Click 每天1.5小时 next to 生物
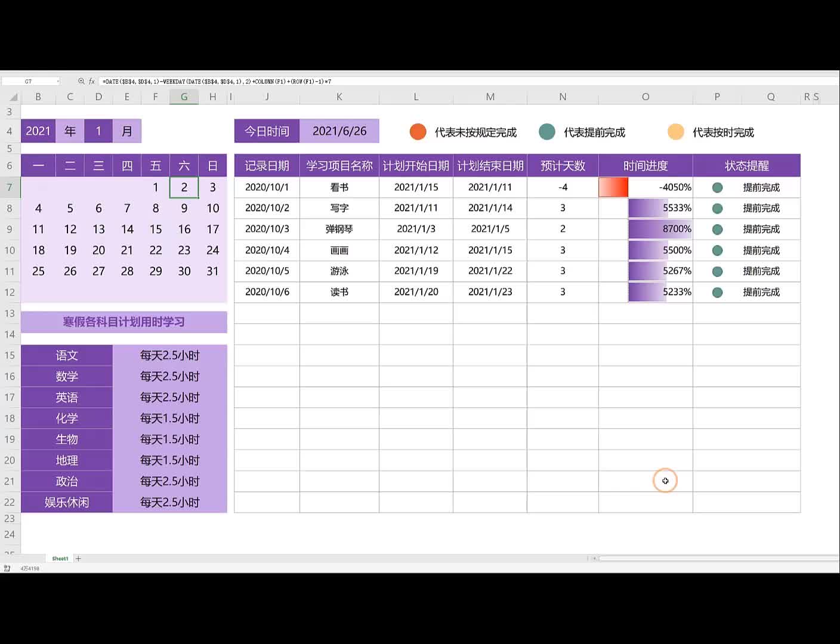 tap(170, 439)
